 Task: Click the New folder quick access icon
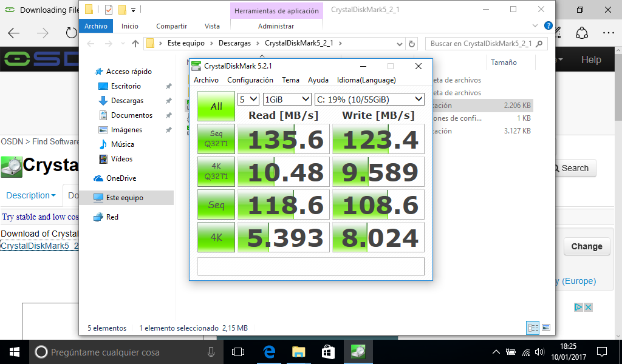(x=123, y=10)
